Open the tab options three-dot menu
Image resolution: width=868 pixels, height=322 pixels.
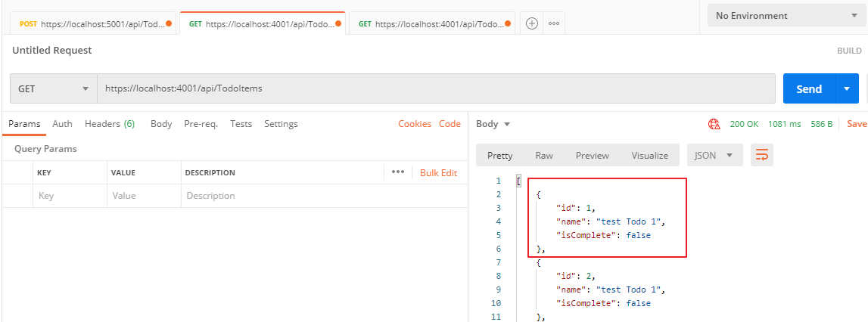(554, 23)
